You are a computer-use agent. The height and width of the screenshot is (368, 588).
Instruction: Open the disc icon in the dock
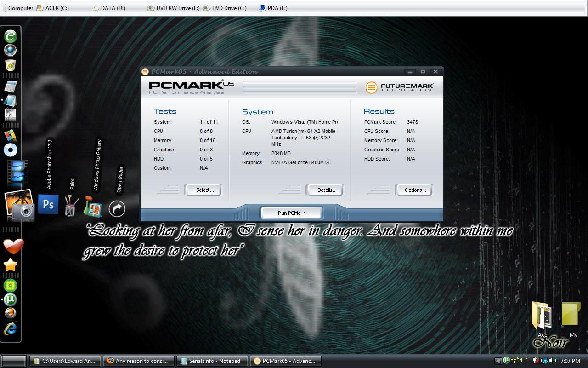tap(10, 150)
